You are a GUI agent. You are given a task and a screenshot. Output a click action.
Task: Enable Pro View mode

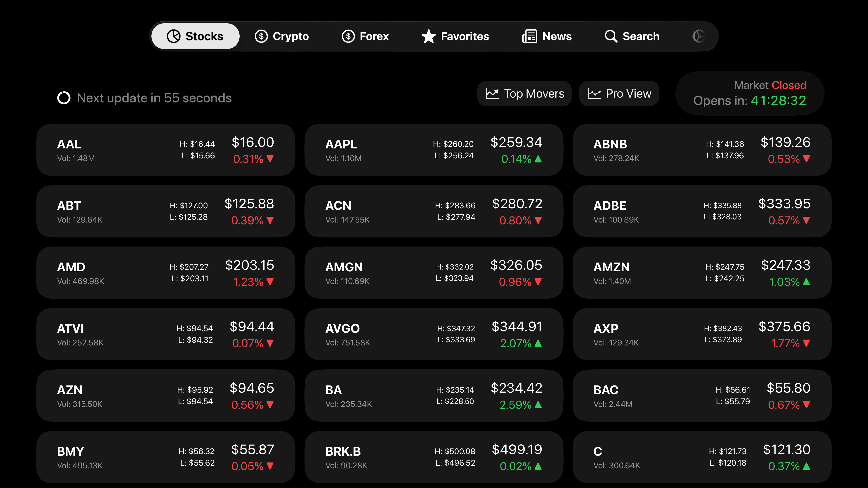[x=619, y=93]
